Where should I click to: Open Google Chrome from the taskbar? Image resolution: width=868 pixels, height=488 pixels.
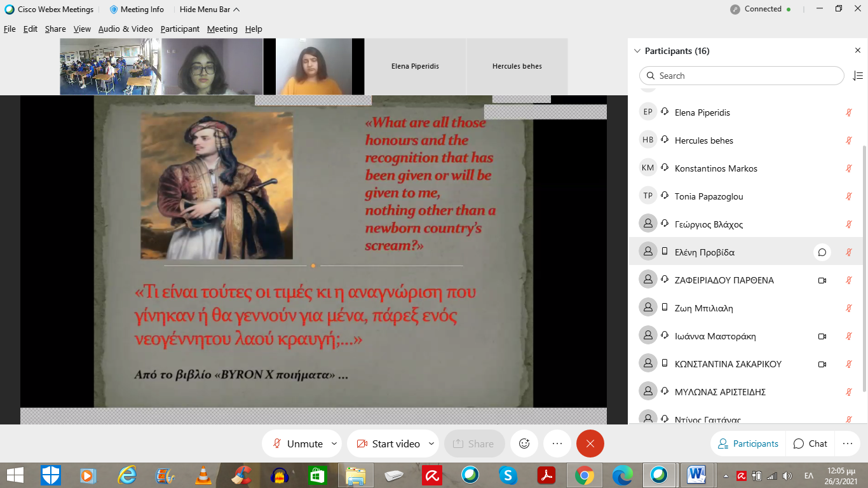coord(584,475)
